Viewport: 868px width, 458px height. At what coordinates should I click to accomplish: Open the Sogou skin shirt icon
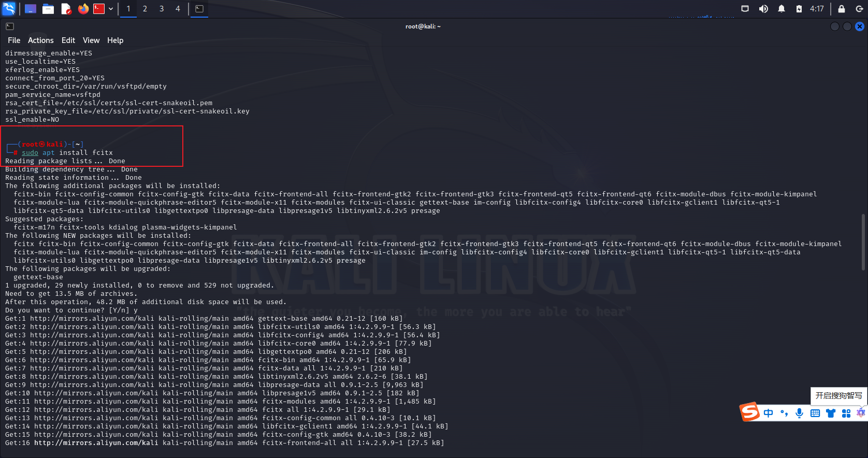point(831,413)
